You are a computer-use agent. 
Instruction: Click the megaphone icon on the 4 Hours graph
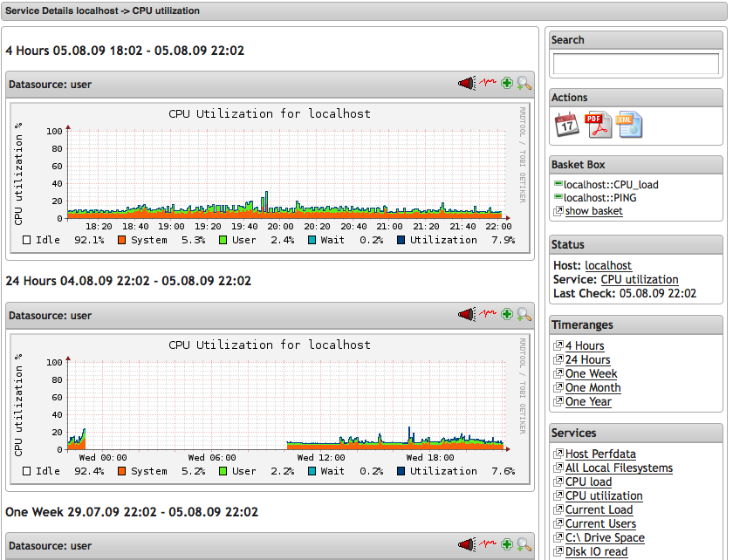click(467, 83)
